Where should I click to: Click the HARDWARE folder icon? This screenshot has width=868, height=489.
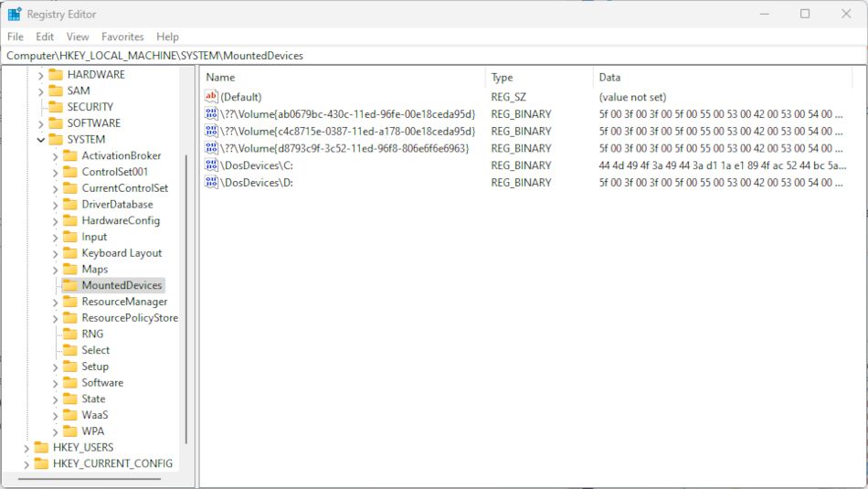click(x=56, y=74)
